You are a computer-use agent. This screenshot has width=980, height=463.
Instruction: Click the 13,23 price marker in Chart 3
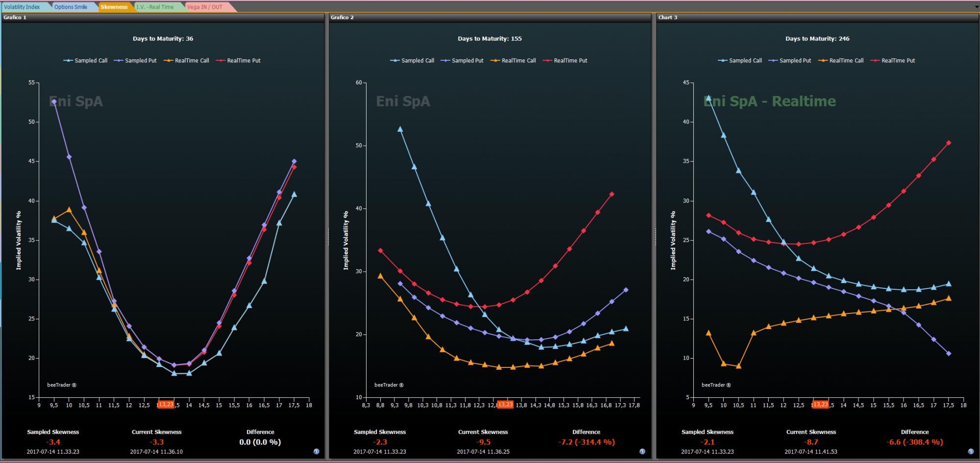(820, 405)
